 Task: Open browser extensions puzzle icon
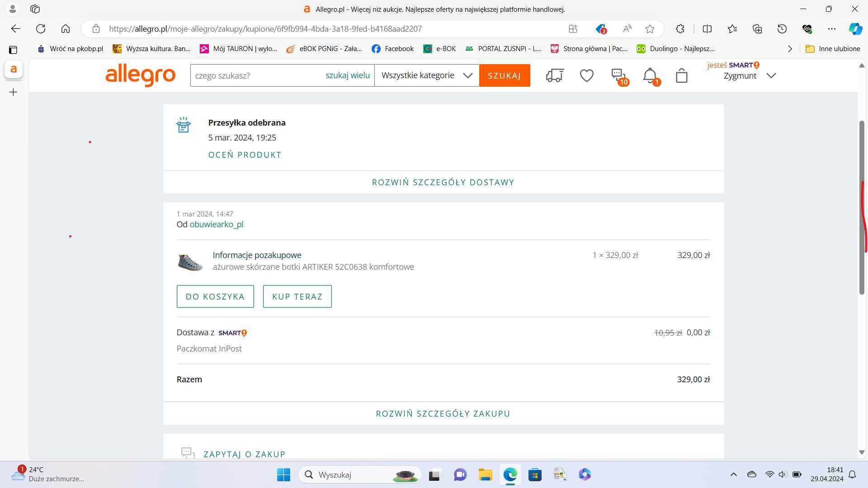tap(680, 29)
